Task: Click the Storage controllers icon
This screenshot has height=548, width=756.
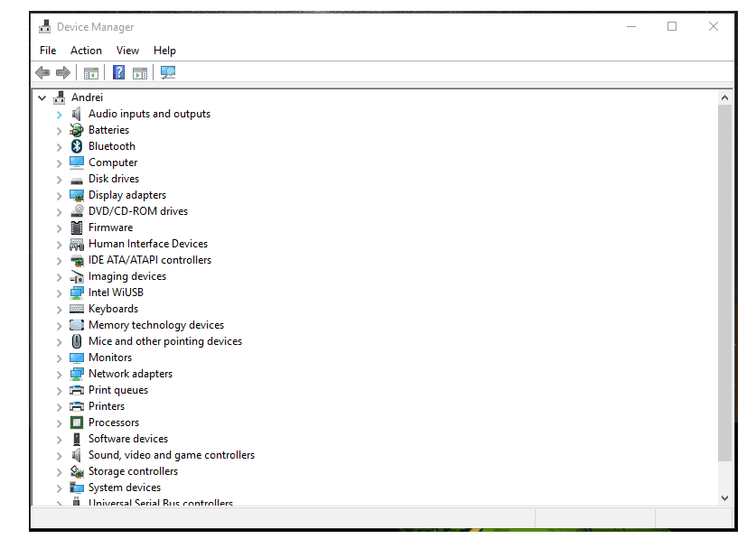Action: coord(77,471)
